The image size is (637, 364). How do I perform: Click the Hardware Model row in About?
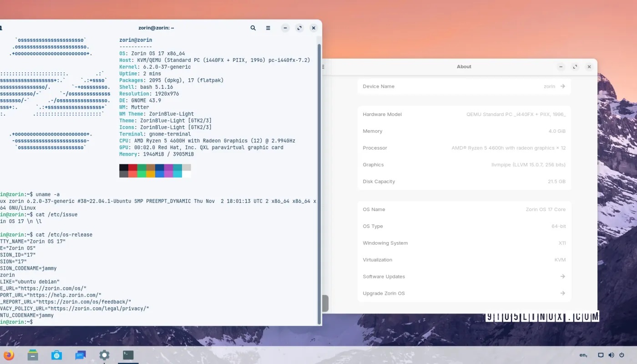(x=464, y=114)
